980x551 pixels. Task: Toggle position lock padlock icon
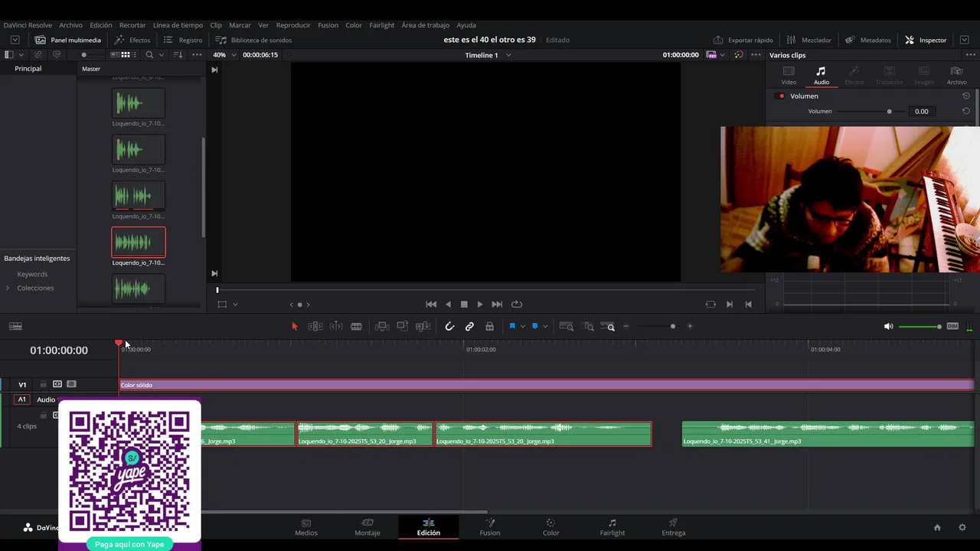point(489,326)
